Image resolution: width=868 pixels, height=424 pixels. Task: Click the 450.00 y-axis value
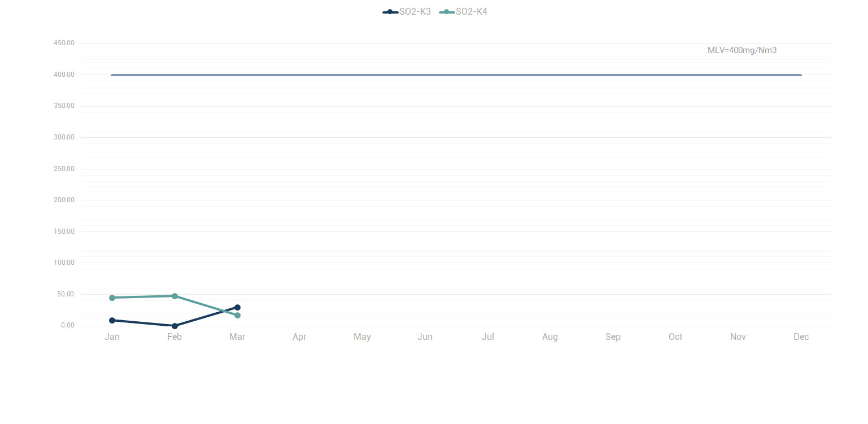pyautogui.click(x=64, y=43)
